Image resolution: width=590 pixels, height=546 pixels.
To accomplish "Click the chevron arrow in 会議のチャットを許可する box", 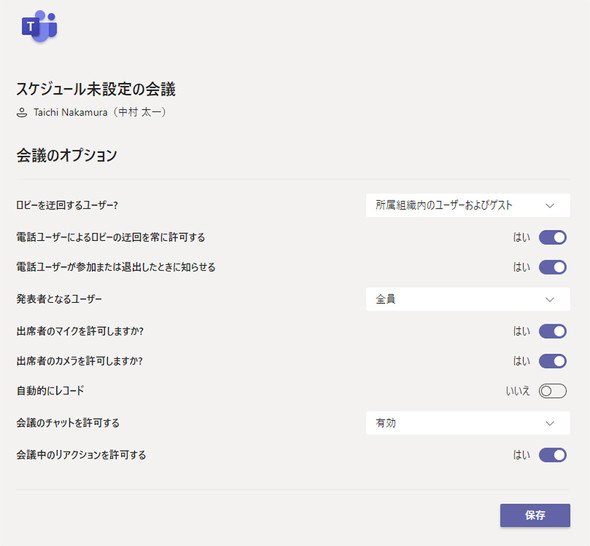I will click(550, 423).
